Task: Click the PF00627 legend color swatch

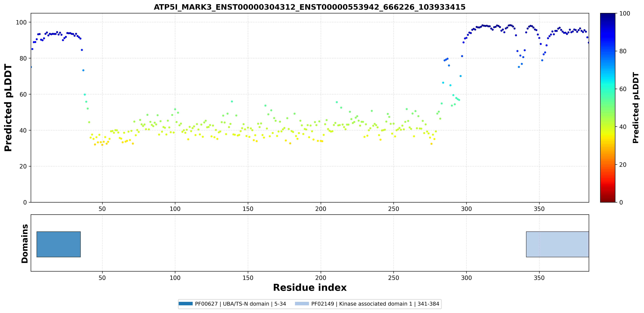Action: click(x=186, y=304)
